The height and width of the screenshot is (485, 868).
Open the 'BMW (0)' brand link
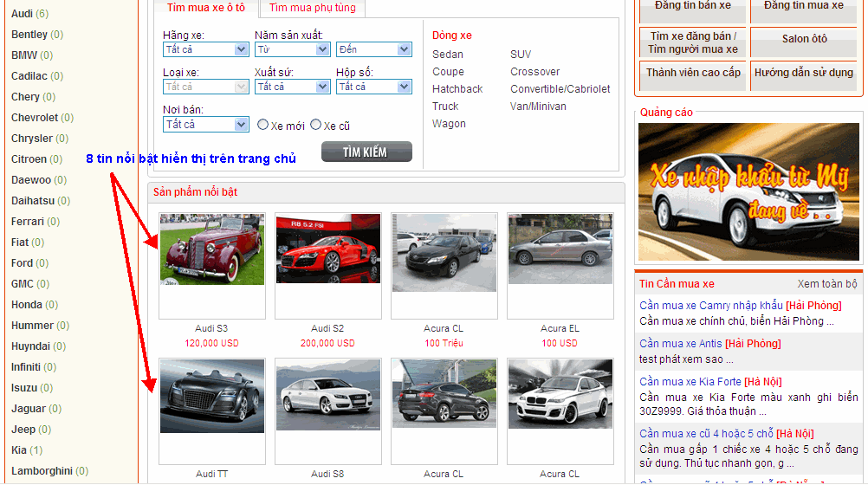click(x=32, y=55)
